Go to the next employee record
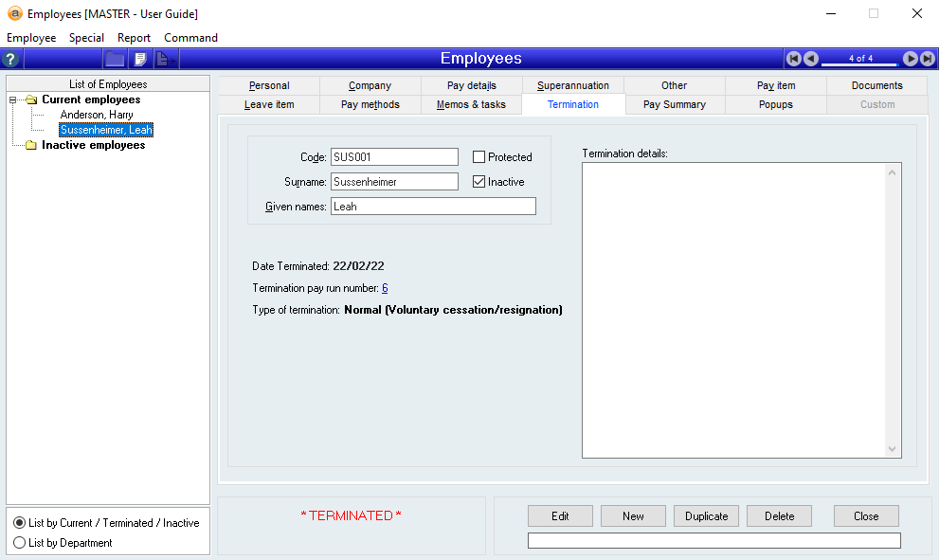This screenshot has height=560, width=939. click(910, 59)
